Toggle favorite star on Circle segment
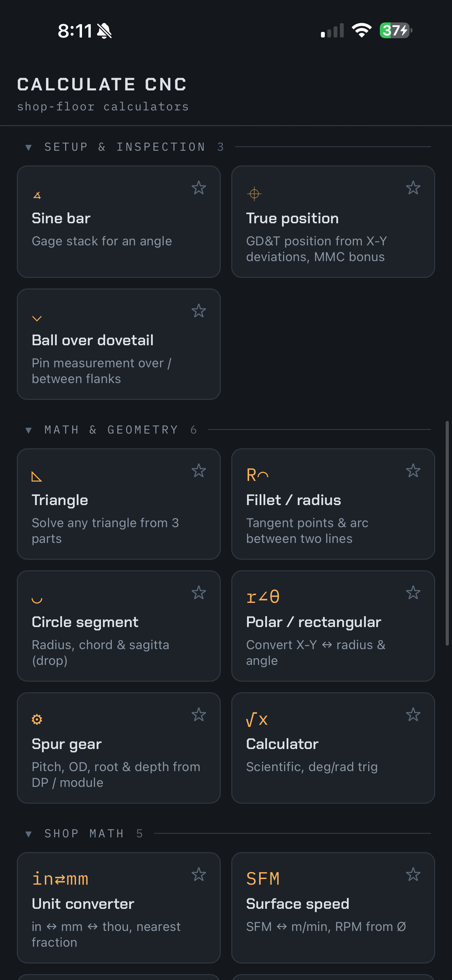The height and width of the screenshot is (980, 452). click(199, 593)
